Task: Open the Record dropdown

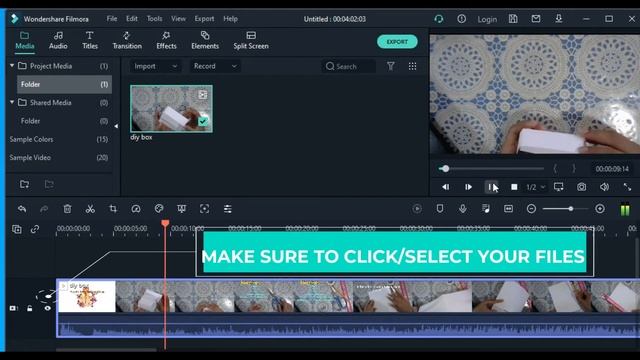Action: (x=215, y=66)
